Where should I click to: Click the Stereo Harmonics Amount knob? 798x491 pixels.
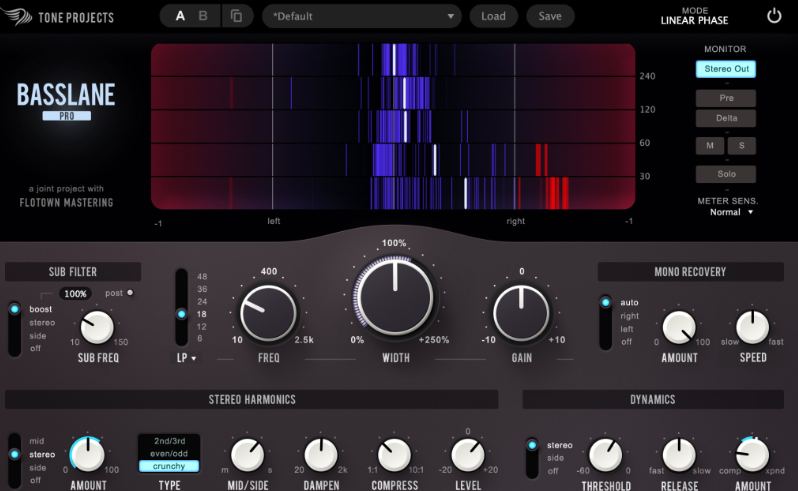88,454
